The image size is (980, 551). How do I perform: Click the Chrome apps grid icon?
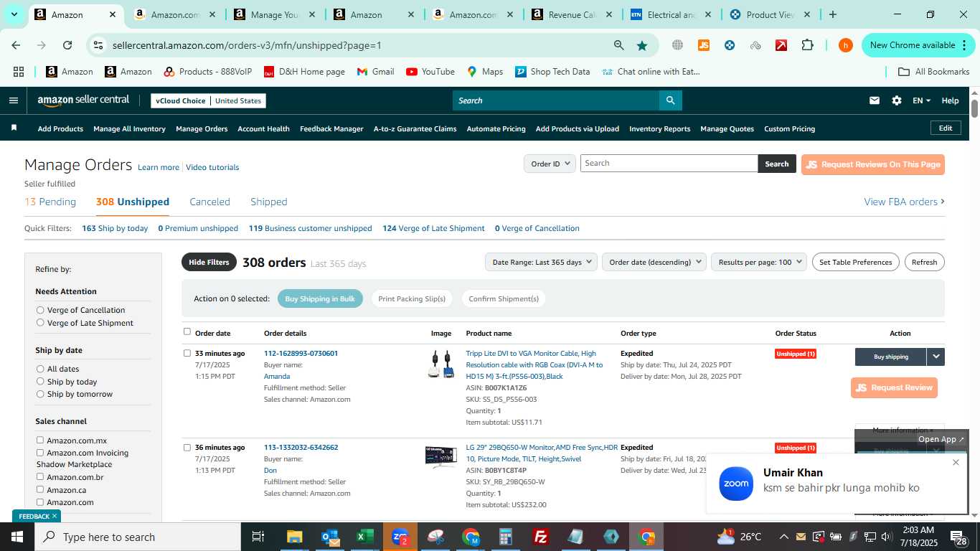click(x=19, y=72)
